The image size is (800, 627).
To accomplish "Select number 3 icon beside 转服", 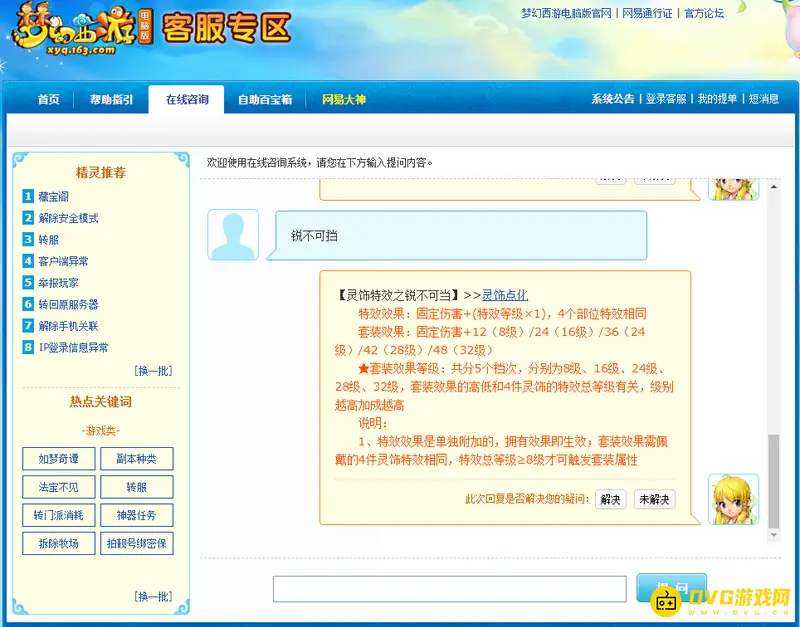I will point(28,239).
